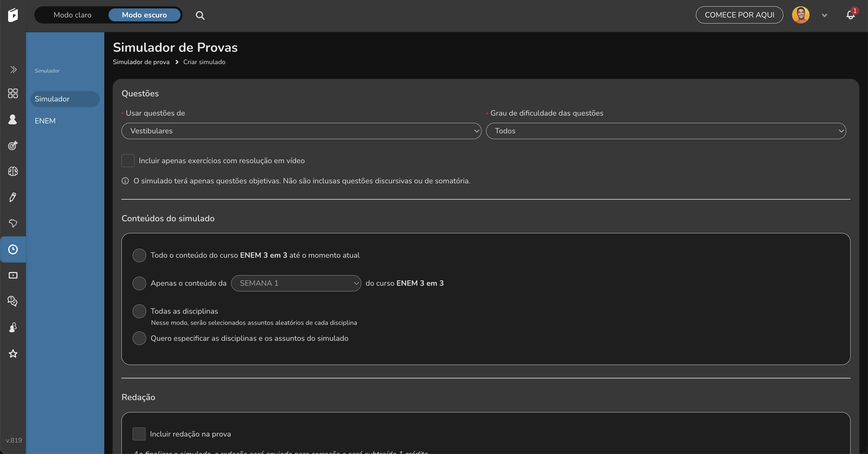Open the chat bubbles sidebar icon
The width and height of the screenshot is (868, 454).
pos(13,301)
